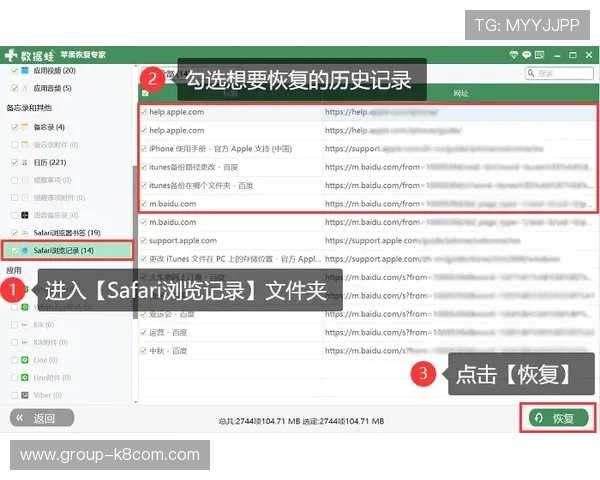Viewport: 600px width, 480px height.
Task: Click the 提醒事项 icon
Action: coord(25,180)
